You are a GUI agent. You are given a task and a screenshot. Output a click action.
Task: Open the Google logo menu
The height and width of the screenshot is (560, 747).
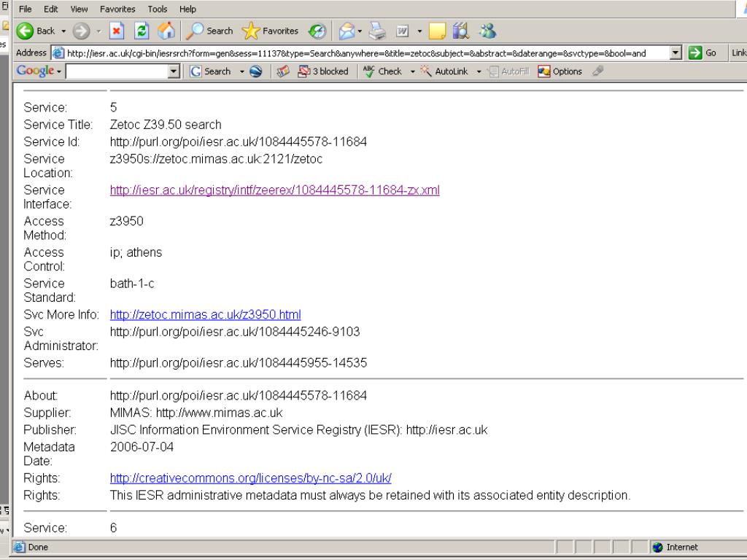(x=39, y=71)
